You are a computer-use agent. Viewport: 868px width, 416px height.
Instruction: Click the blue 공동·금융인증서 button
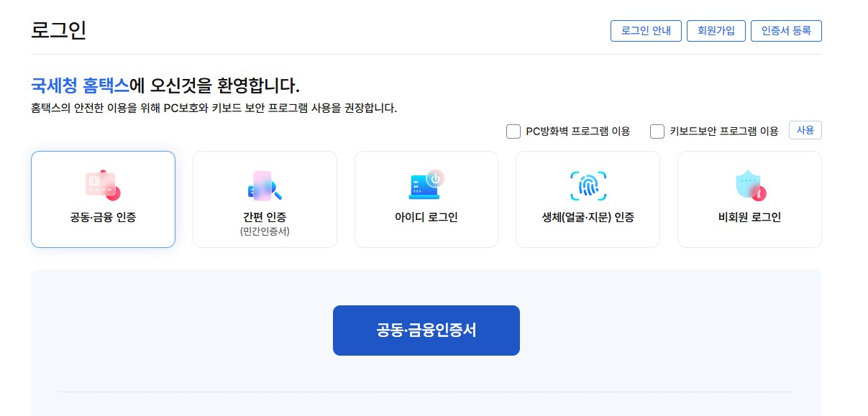(x=426, y=330)
